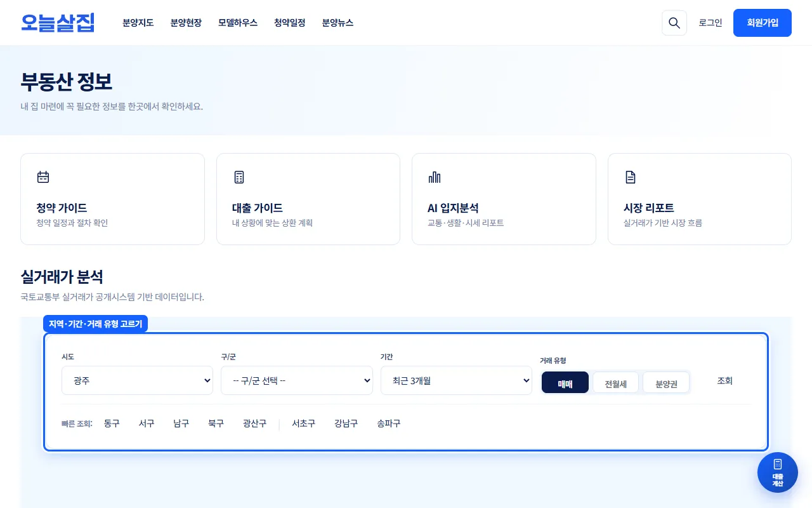Viewport: 812px width, 508px height.
Task: Select the 매매 transaction type
Action: point(565,383)
